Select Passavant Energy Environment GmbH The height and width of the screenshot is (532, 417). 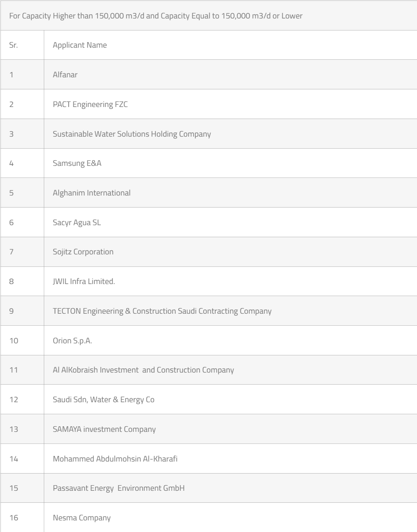pyautogui.click(x=119, y=488)
